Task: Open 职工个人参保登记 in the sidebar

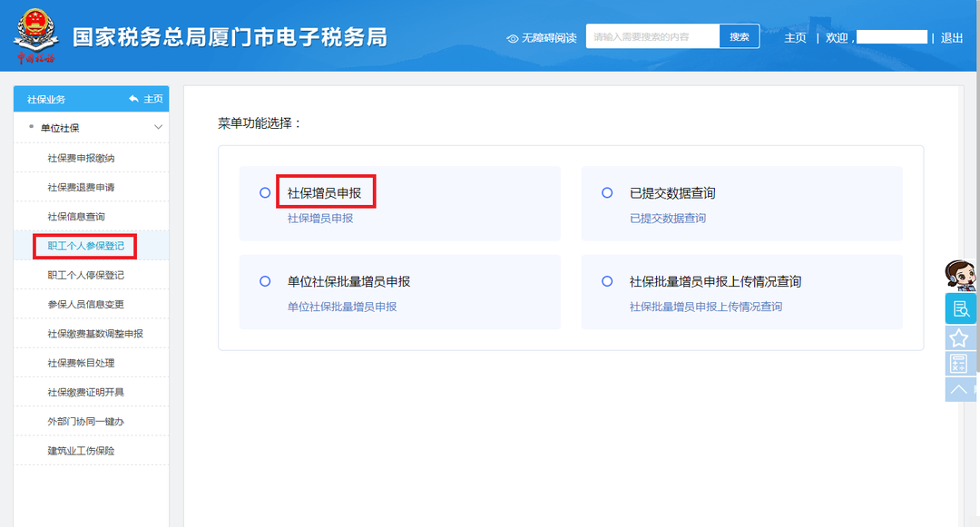Action: [85, 245]
